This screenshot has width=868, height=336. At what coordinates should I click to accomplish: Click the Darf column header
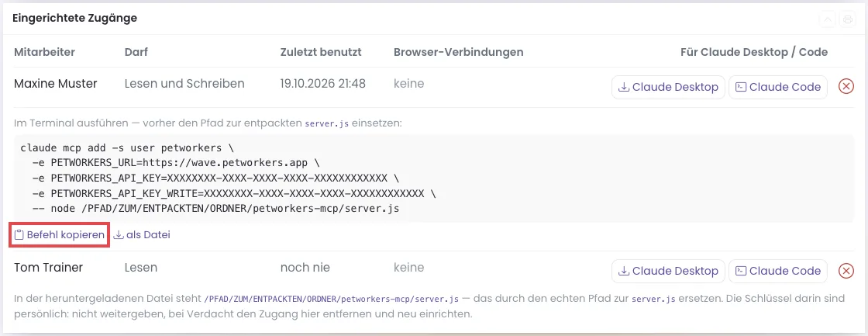136,52
